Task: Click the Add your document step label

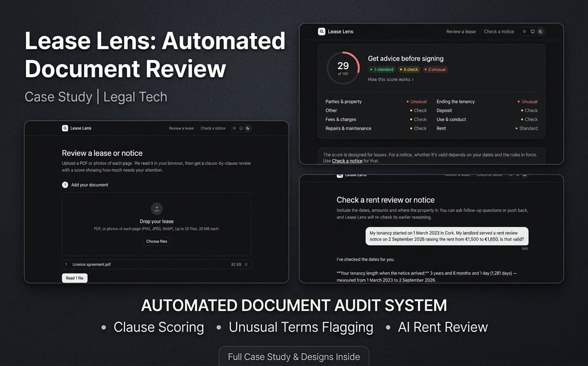Action: pyautogui.click(x=90, y=185)
